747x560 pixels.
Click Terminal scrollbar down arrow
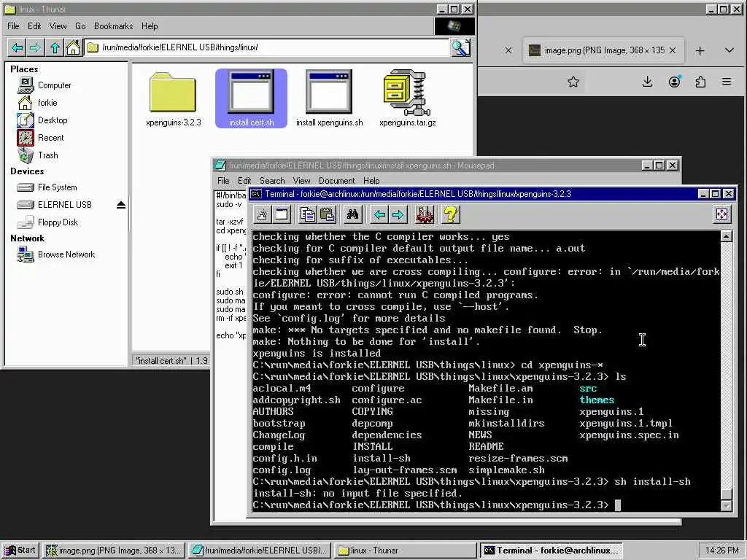point(726,506)
